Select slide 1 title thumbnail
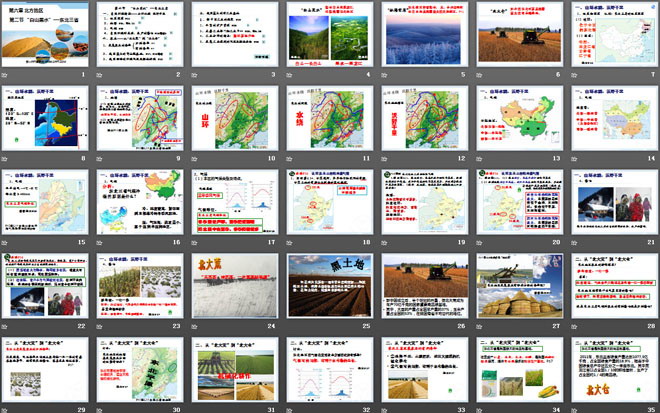The height and width of the screenshot is (413, 660). click(47, 39)
